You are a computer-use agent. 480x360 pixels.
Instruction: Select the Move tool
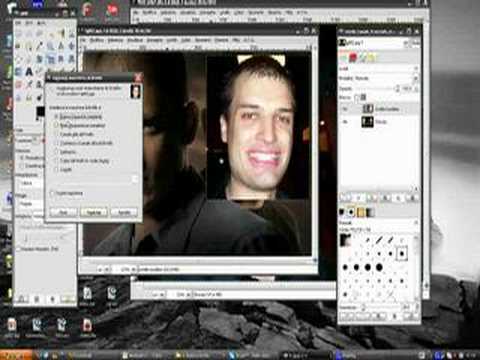click(x=71, y=45)
